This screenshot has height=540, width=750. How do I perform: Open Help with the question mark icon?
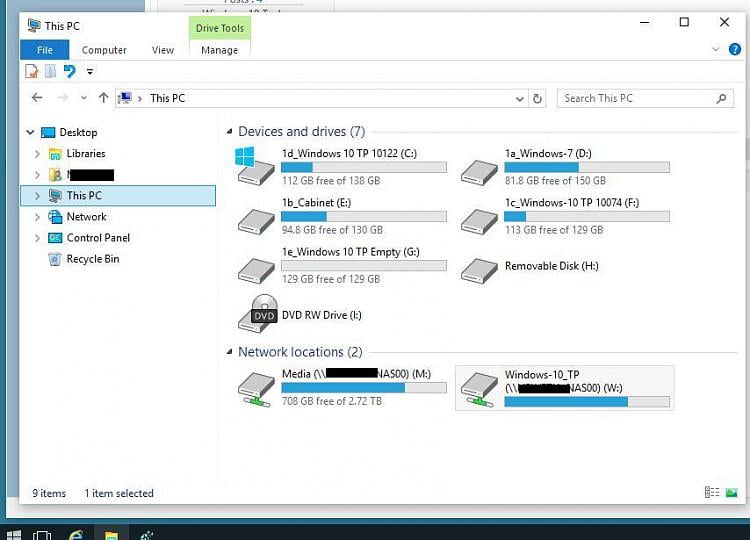(735, 49)
